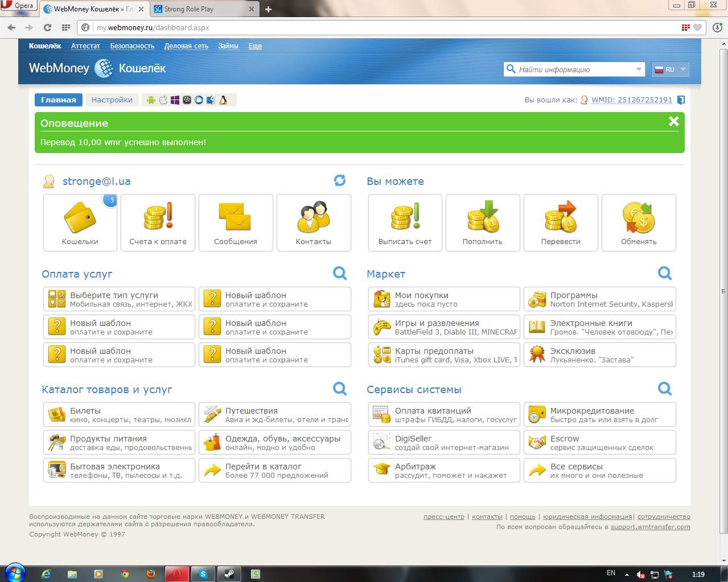
Task: Click search icon beside Маркет heading
Action: pyautogui.click(x=665, y=273)
